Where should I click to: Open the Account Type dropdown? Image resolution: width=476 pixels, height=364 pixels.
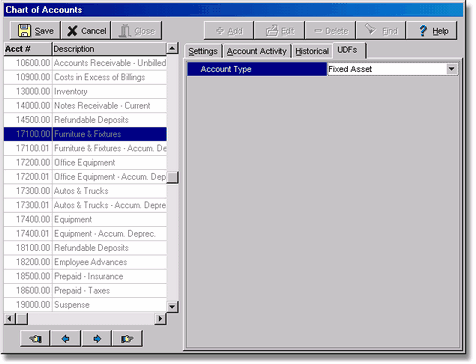(452, 69)
